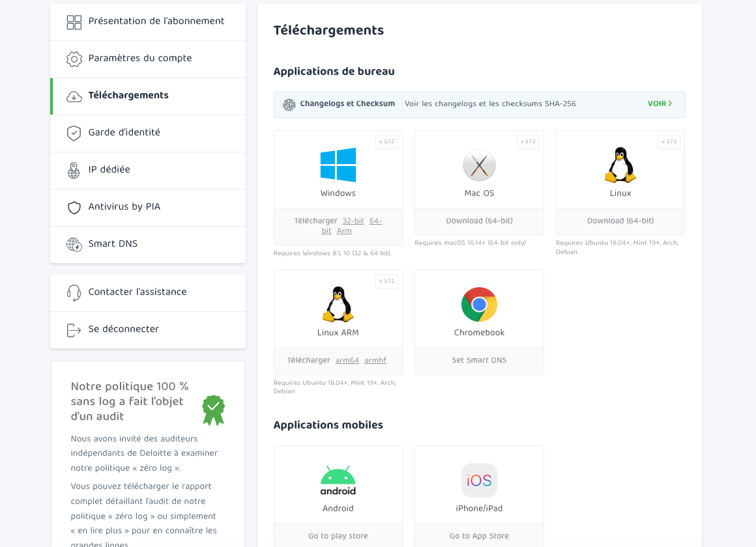Download Linux ARM arm64 package
This screenshot has height=547, width=756.
tap(347, 360)
